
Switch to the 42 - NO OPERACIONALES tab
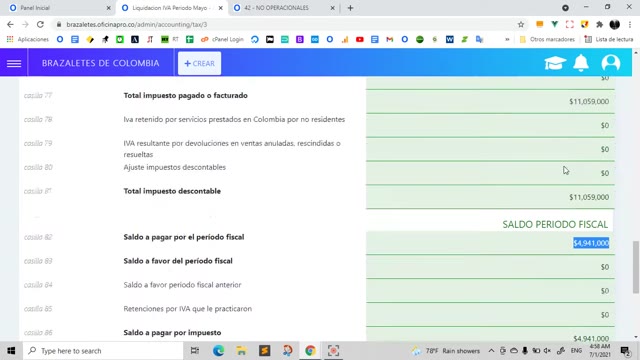[276, 8]
